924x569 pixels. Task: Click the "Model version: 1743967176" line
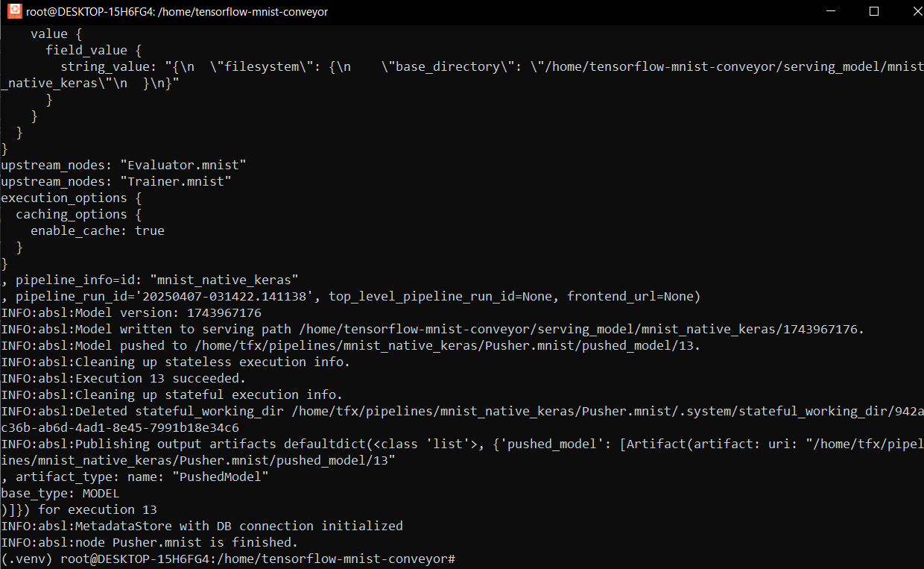pyautogui.click(x=131, y=312)
